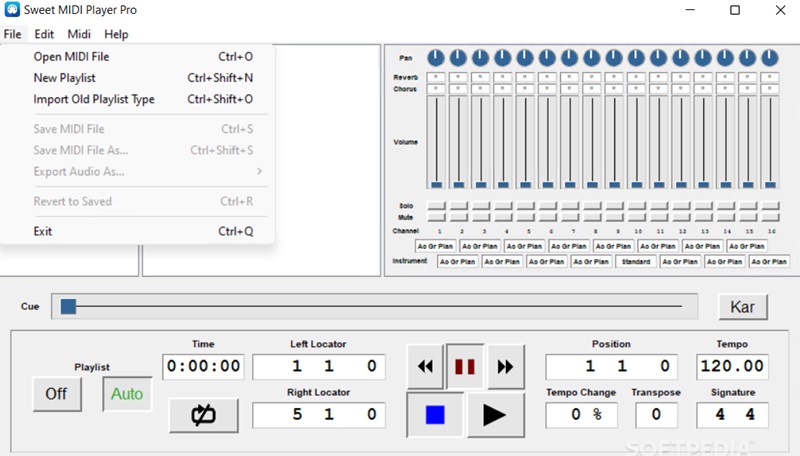Viewport: 800px width, 456px height.
Task: Mute channel 1 in the mixer
Action: 436,217
